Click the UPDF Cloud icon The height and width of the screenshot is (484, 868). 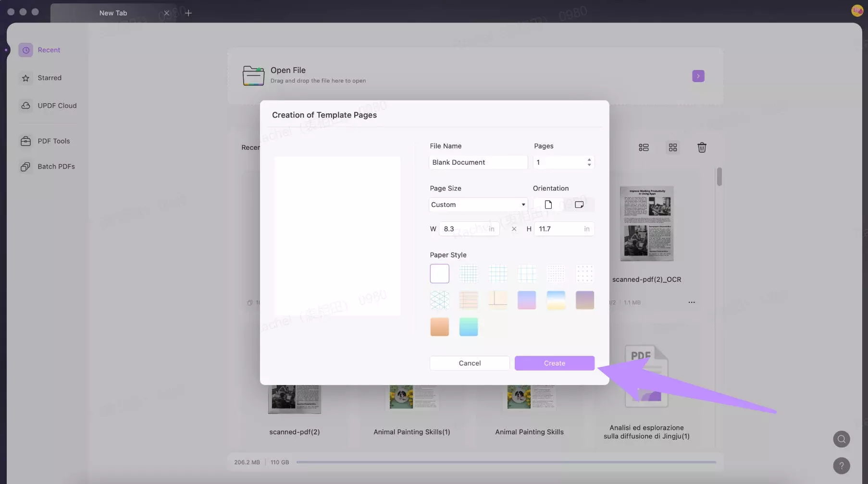pyautogui.click(x=26, y=106)
